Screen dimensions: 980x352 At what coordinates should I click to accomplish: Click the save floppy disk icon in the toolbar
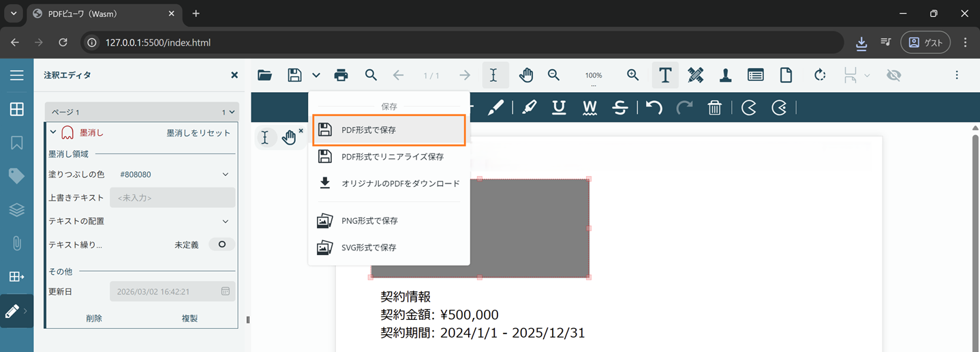pyautogui.click(x=294, y=75)
